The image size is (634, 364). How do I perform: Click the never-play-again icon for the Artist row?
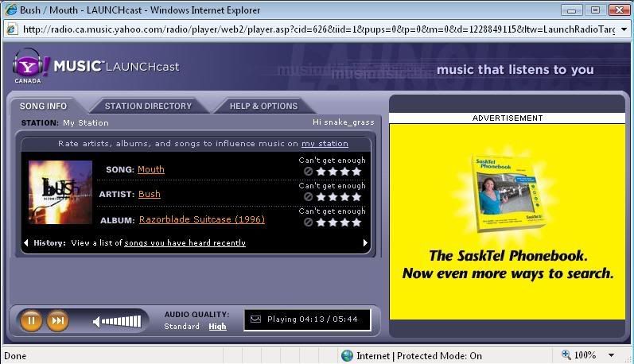[x=308, y=197]
